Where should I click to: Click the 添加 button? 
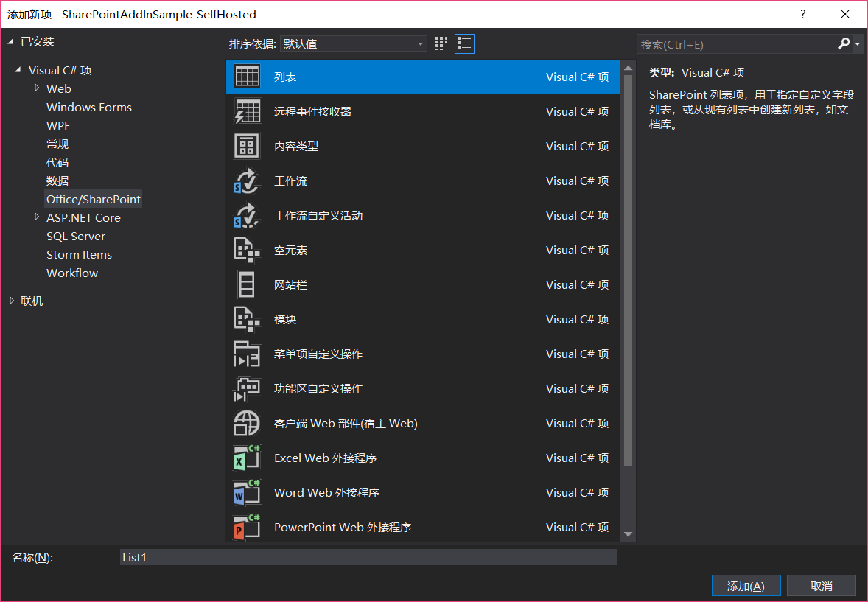[x=746, y=585]
